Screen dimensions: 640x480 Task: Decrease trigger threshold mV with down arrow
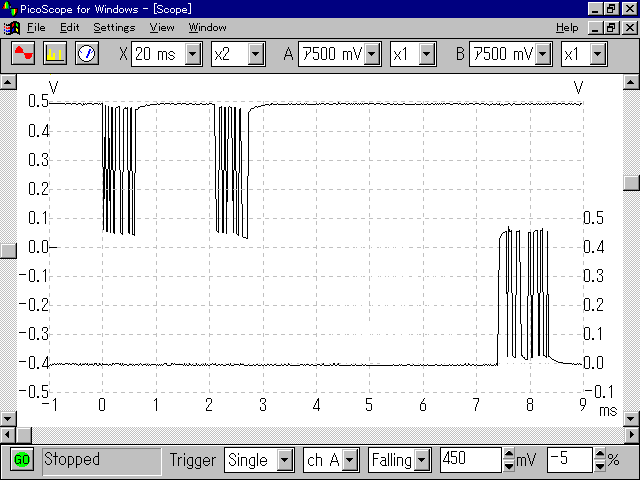[x=509, y=466]
